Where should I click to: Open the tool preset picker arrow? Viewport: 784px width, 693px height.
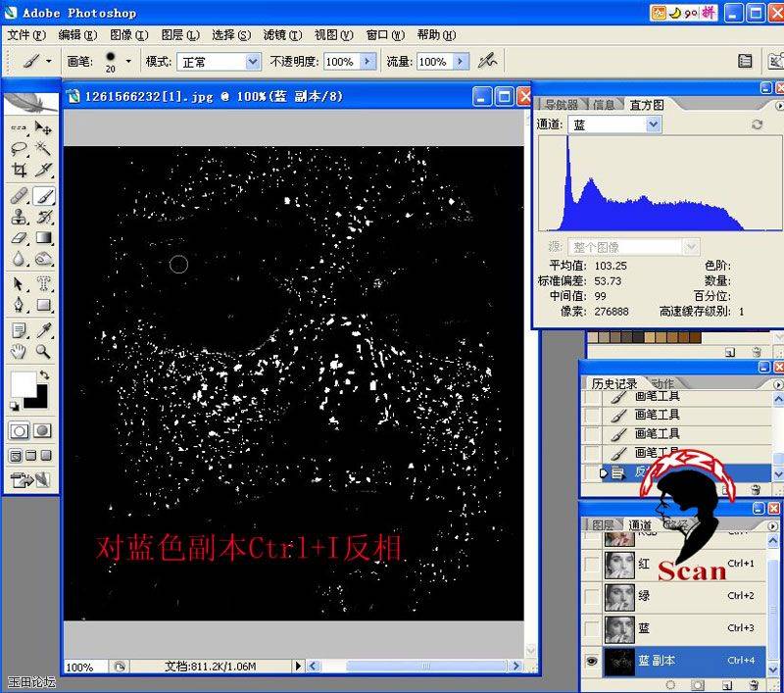tap(48, 61)
